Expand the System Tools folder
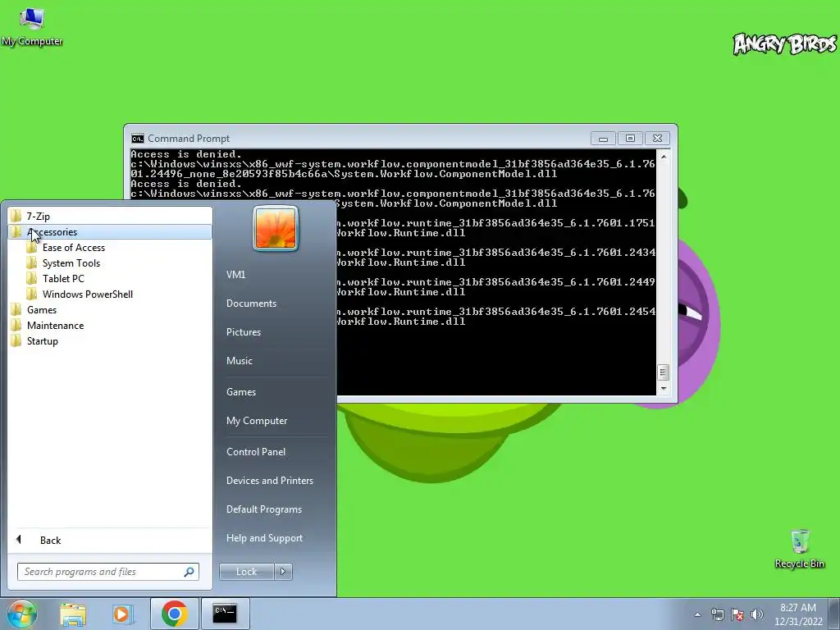Viewport: 840px width, 630px height. pos(110,263)
